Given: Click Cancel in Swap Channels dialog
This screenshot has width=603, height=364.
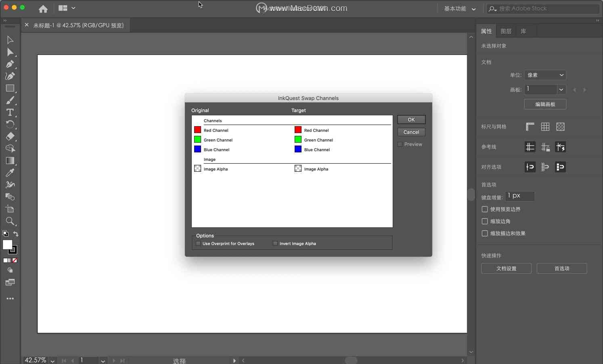Looking at the screenshot, I should (x=411, y=132).
